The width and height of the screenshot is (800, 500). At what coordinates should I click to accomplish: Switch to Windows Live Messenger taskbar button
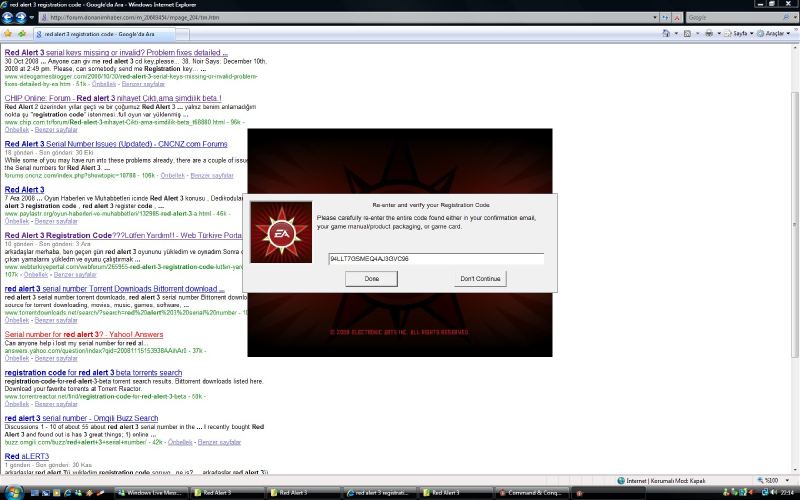(150, 493)
